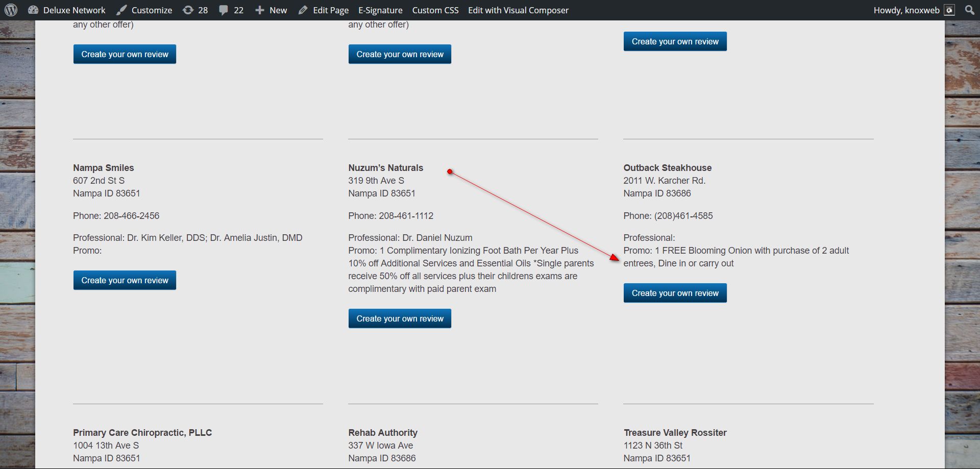Screen dimensions: 980x469
Task: Create a review for Outback Steakhouse
Action: click(675, 293)
